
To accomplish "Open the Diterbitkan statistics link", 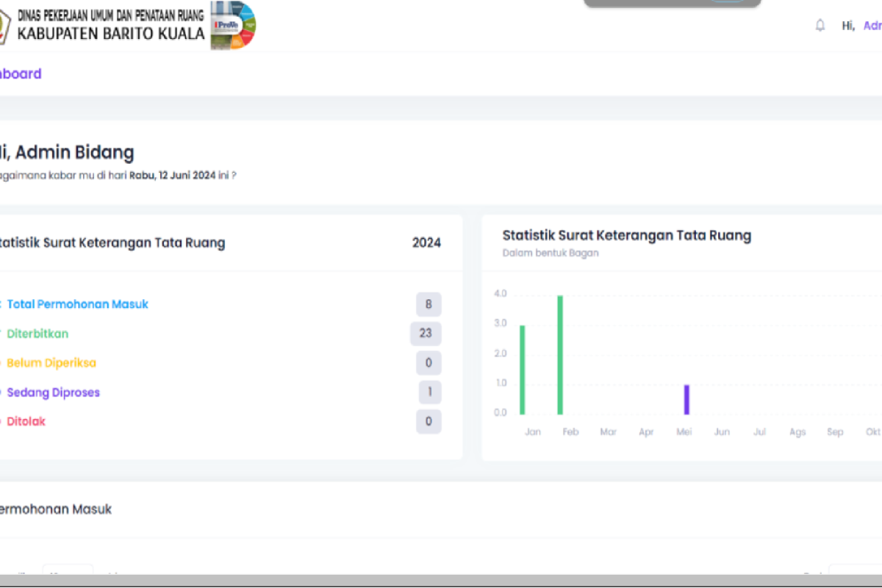I will point(37,334).
